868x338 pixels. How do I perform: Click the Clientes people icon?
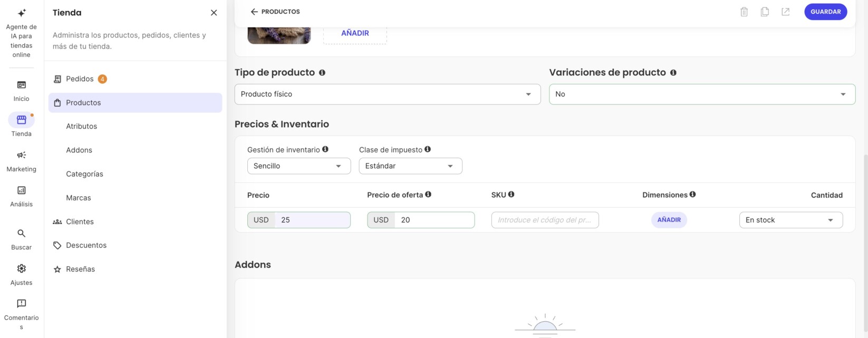point(57,221)
